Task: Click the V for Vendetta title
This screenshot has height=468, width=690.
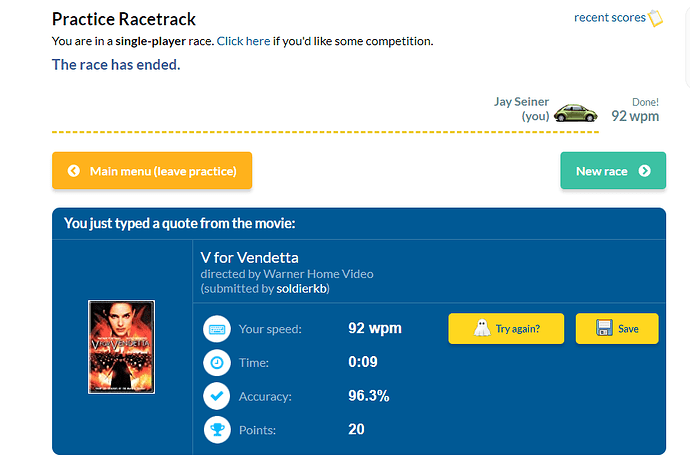Action: pos(249,257)
